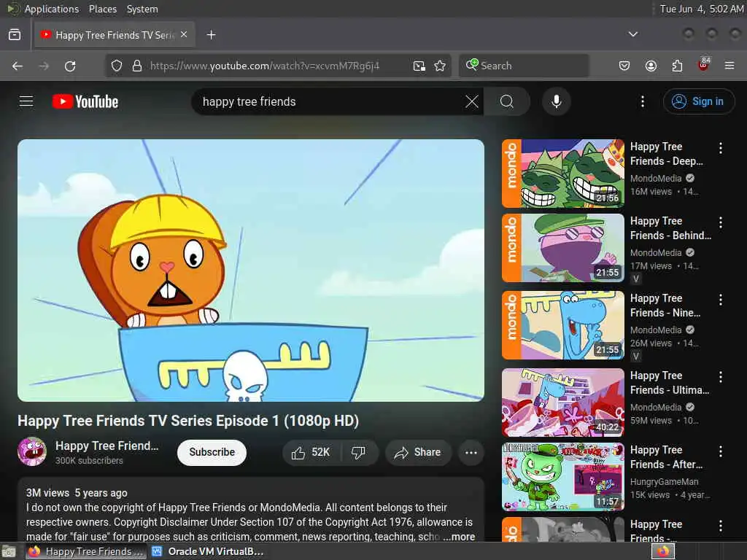This screenshot has height=560, width=747.
Task: Click the red extension badge icon
Action: tap(704, 65)
